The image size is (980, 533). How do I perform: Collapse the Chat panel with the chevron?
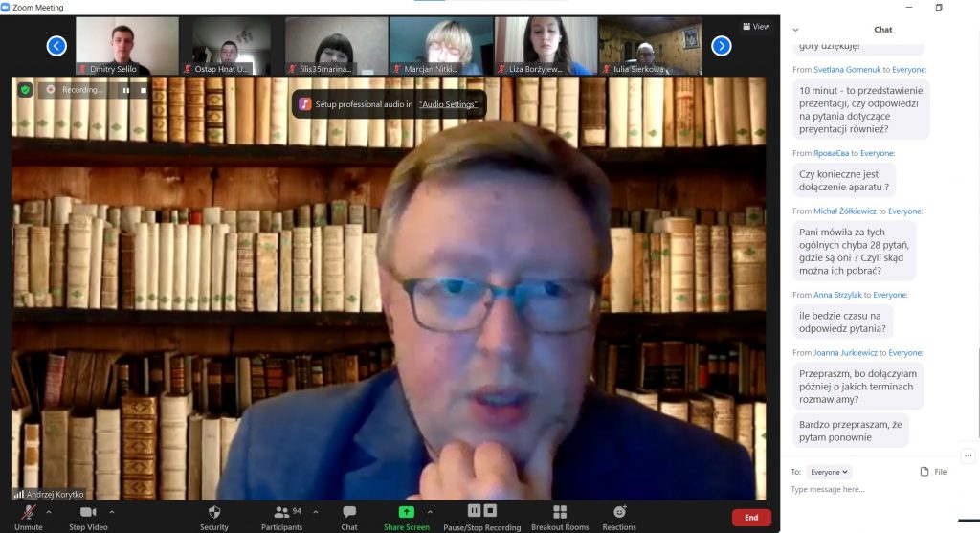pos(795,30)
